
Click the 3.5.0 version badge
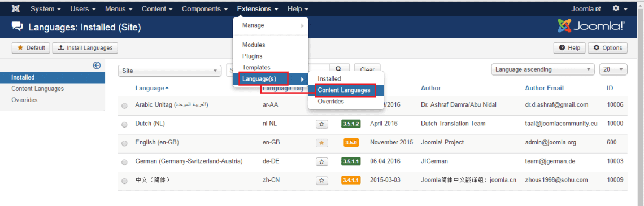click(351, 142)
